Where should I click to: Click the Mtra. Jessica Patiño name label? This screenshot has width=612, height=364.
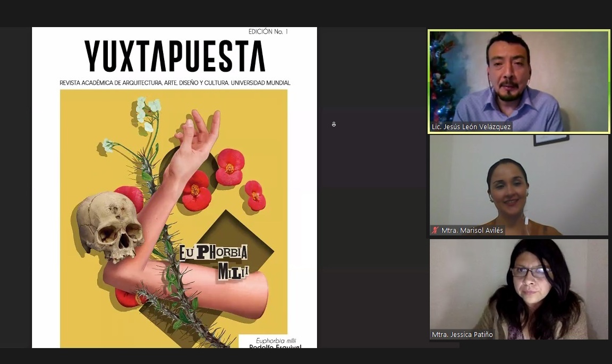pos(462,335)
